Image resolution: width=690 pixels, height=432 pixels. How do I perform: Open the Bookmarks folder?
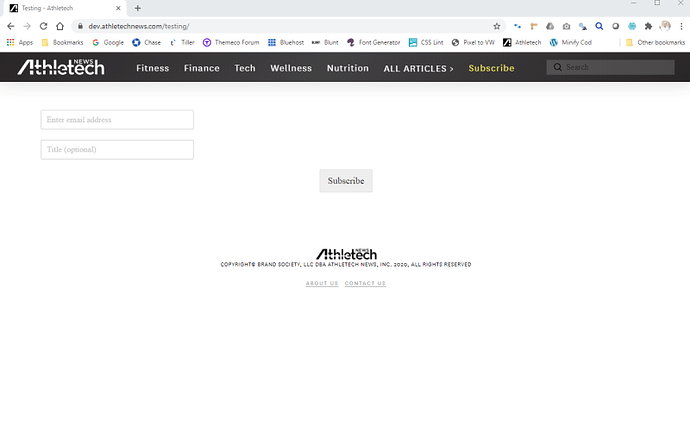[62, 43]
